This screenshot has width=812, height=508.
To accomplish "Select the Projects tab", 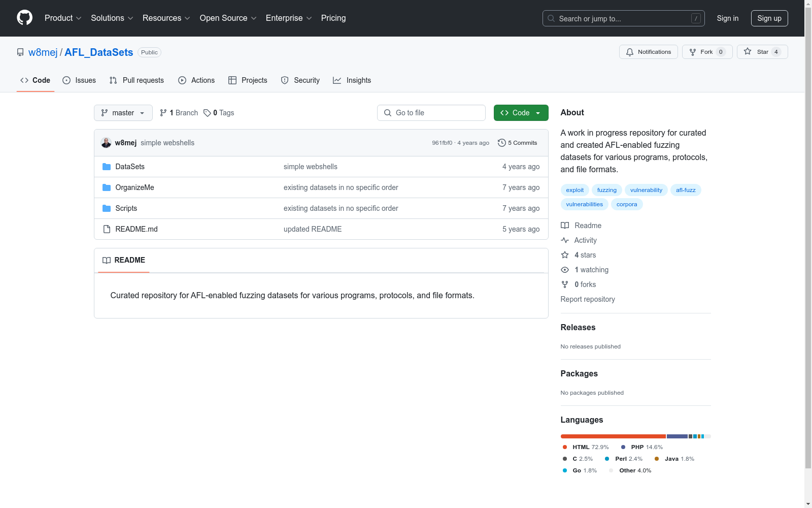I will [248, 80].
